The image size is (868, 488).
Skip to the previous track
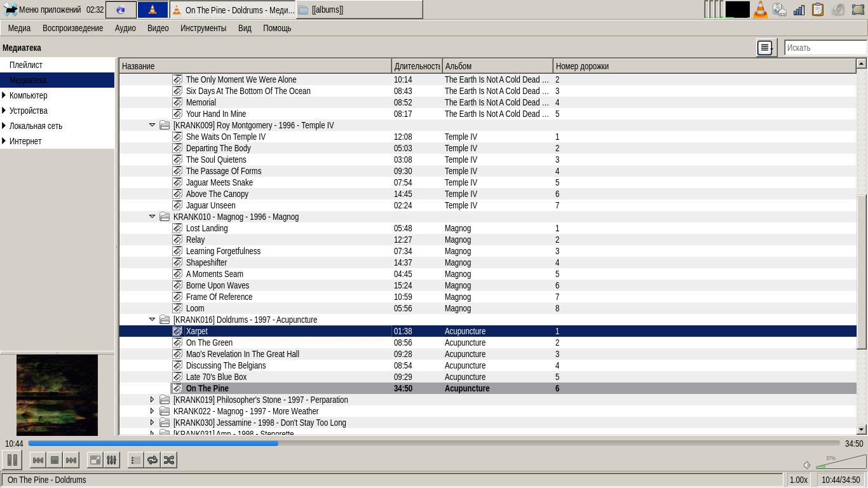pyautogui.click(x=38, y=460)
